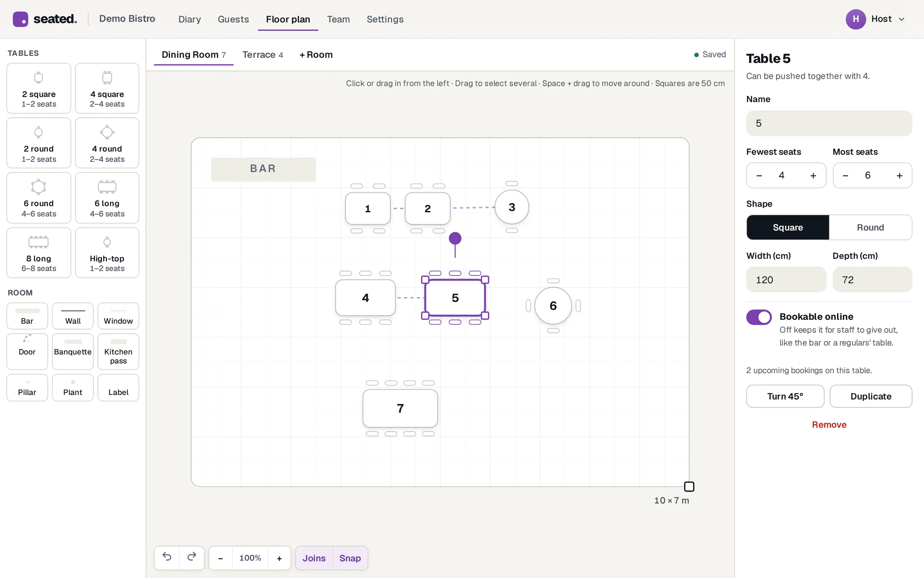This screenshot has width=924, height=578.
Task: Select table 1 on floor plan
Action: point(368,208)
